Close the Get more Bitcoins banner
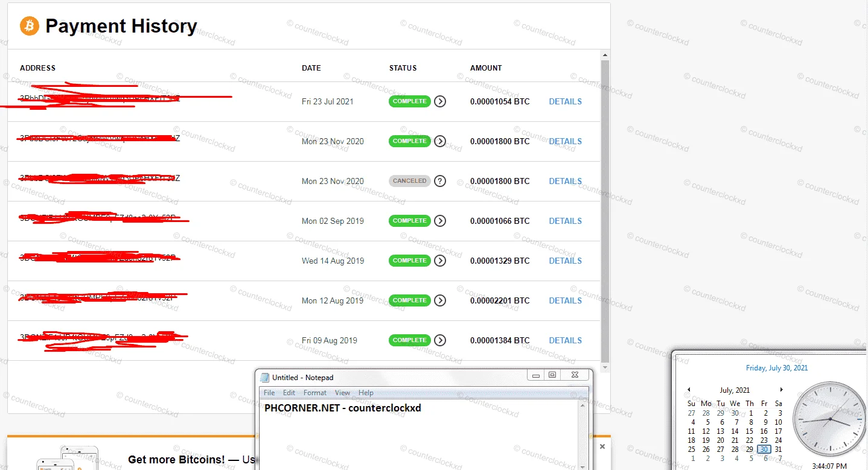Viewport: 868px width, 470px height. click(x=602, y=446)
